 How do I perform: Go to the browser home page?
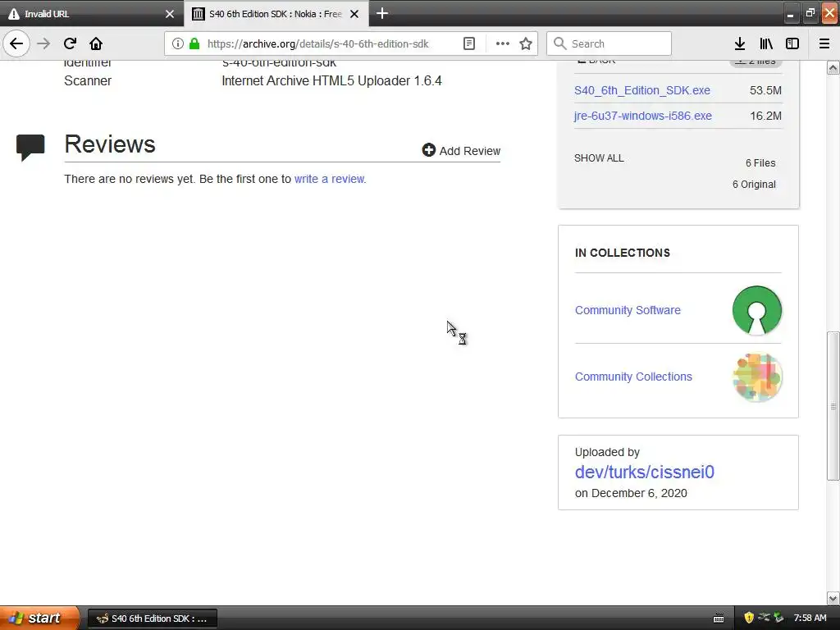coord(96,43)
